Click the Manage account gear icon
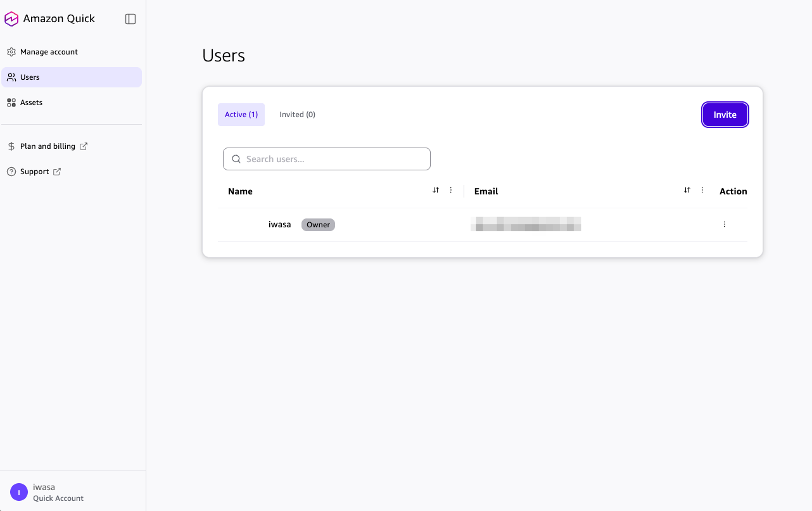812x511 pixels. pos(11,52)
